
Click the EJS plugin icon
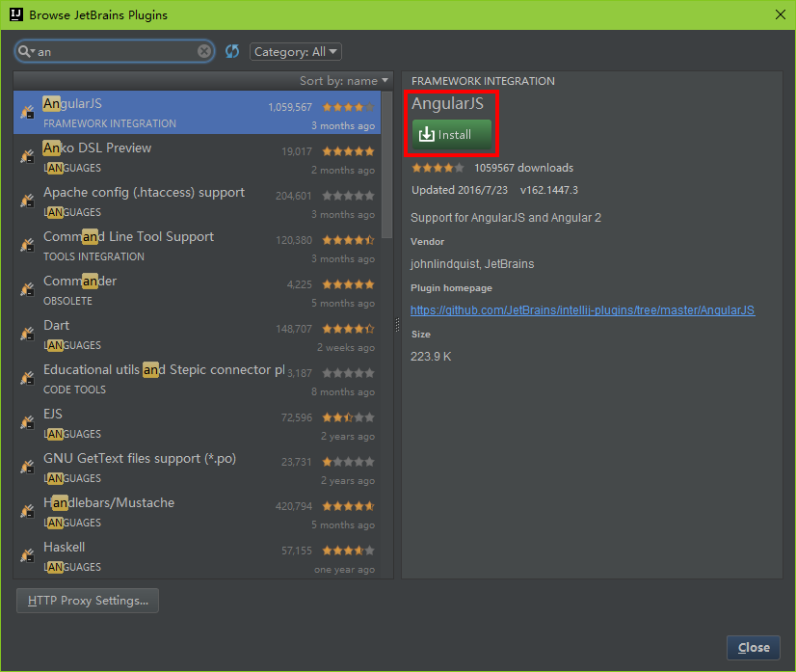pos(27,422)
